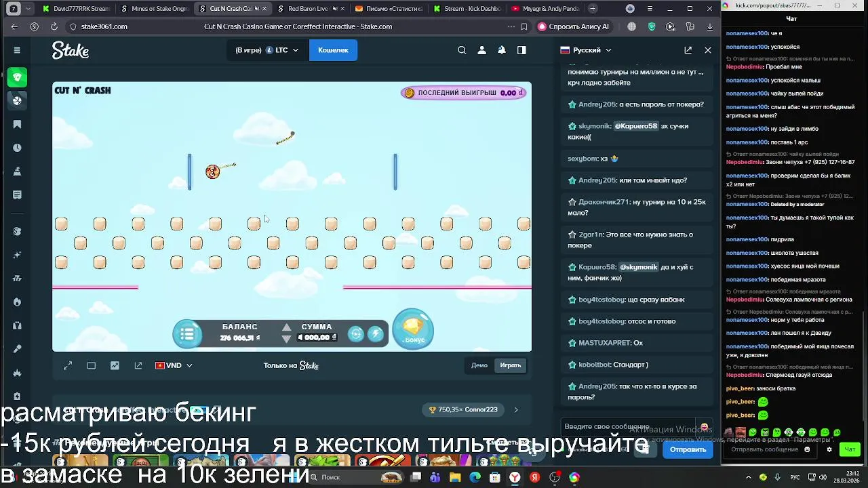Screen dimensions: 868x488
Task: Close the Stake chat panel
Action: click(x=708, y=50)
